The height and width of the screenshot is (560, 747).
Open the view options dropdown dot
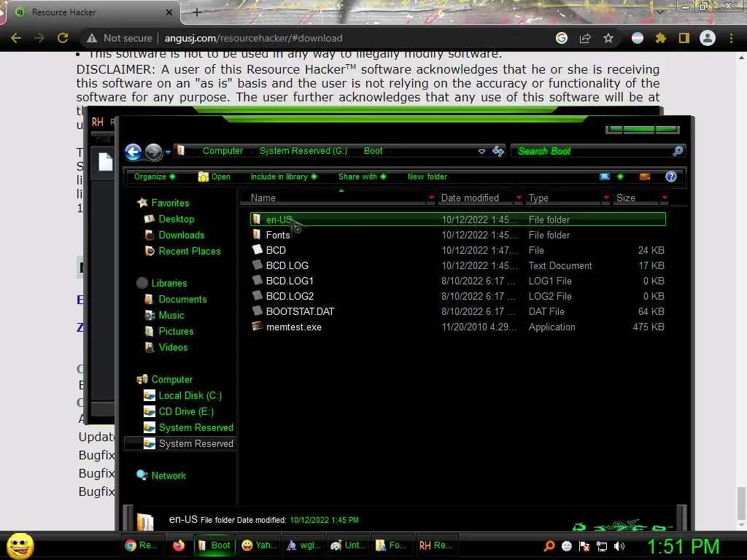pyautogui.click(x=620, y=176)
